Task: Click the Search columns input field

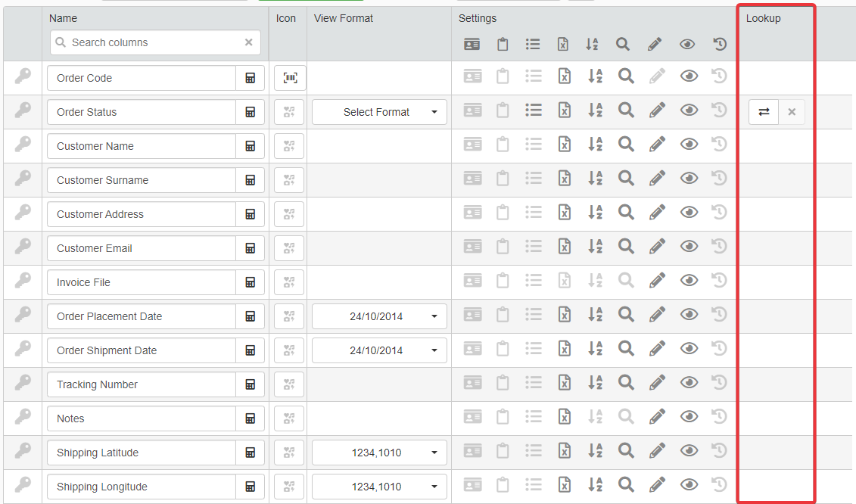Action: (x=151, y=42)
